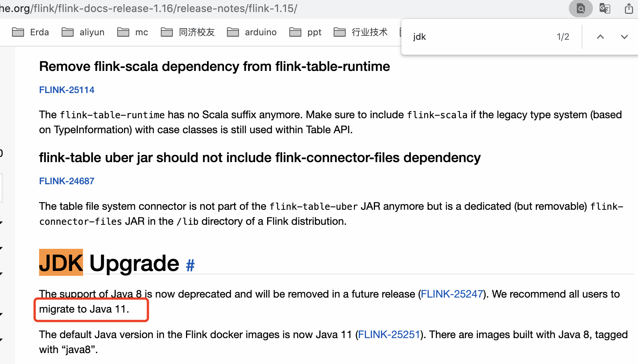This screenshot has width=638, height=364.
Task: Open the aliyun bookmark folder
Action: [83, 32]
